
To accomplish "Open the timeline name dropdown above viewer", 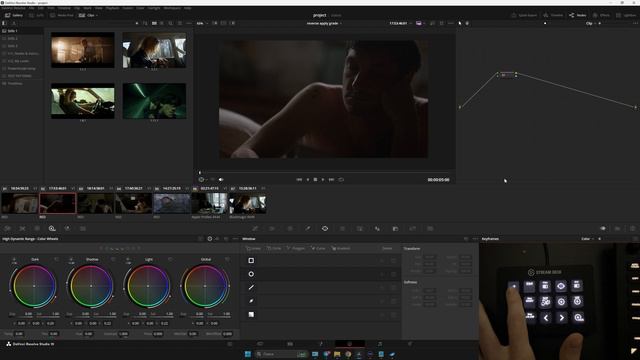I will click(x=324, y=23).
